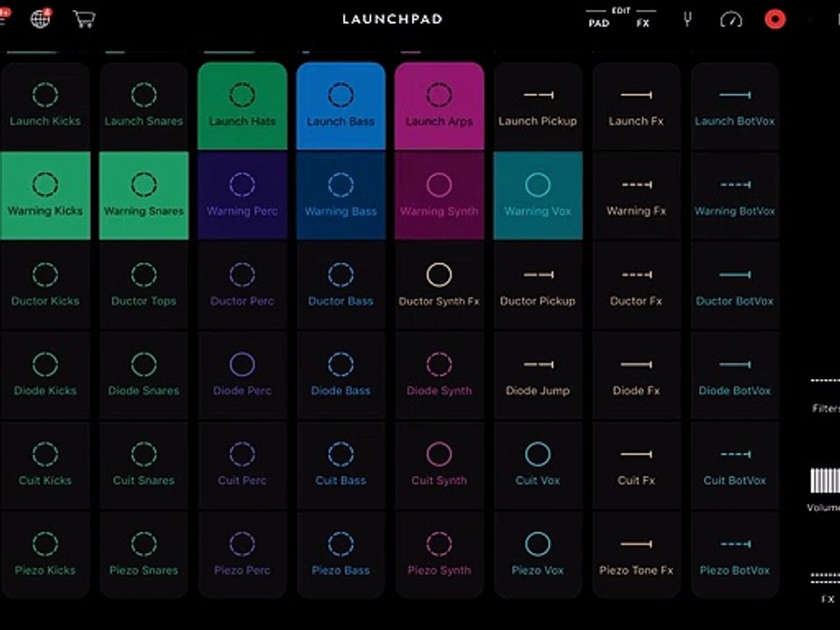Viewport: 840px width, 630px height.
Task: Tap the Ductor Fx pad
Action: click(x=636, y=285)
